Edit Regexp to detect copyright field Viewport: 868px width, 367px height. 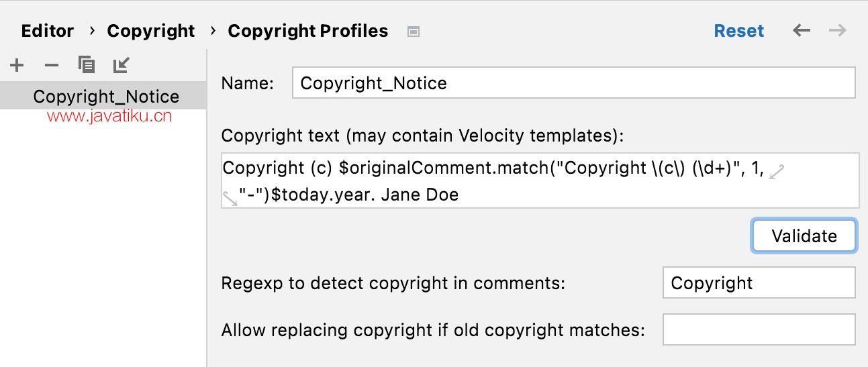[x=759, y=282]
